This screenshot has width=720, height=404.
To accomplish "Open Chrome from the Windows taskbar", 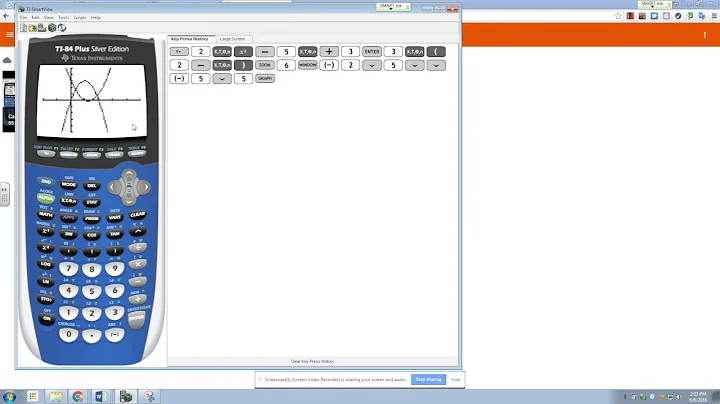I will coord(78,396).
